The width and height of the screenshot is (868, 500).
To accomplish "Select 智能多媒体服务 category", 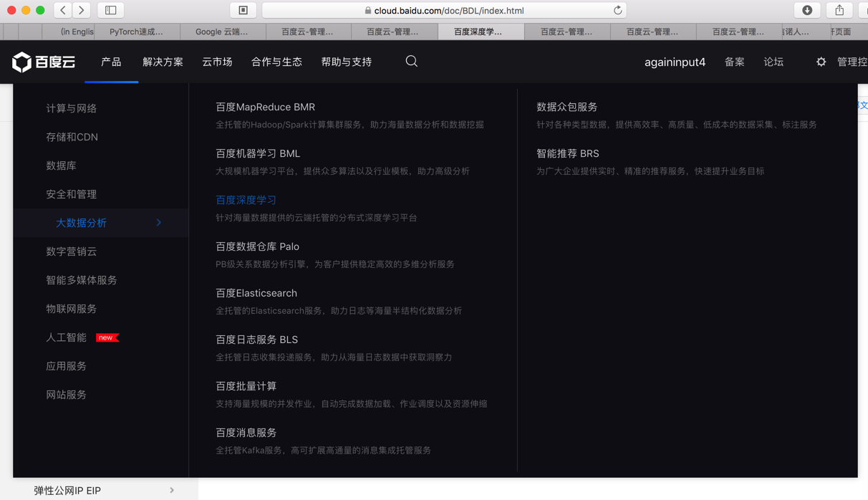I will 82,280.
